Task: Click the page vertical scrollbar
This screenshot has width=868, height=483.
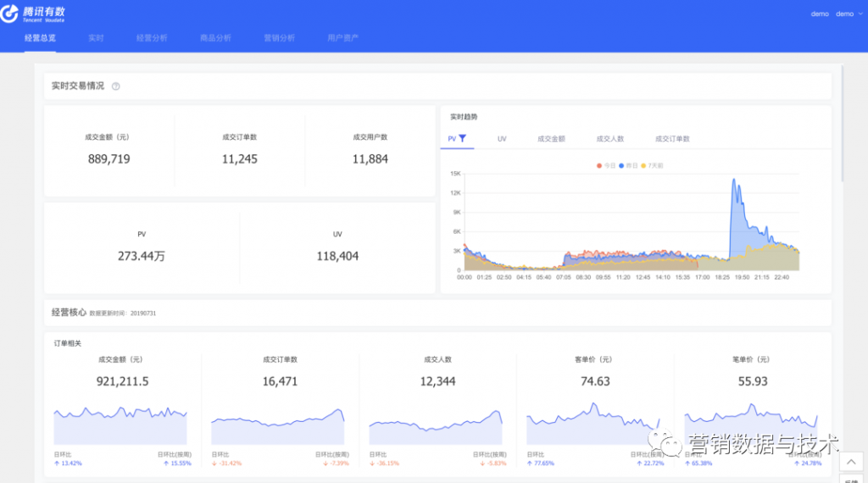Action: coord(843,127)
